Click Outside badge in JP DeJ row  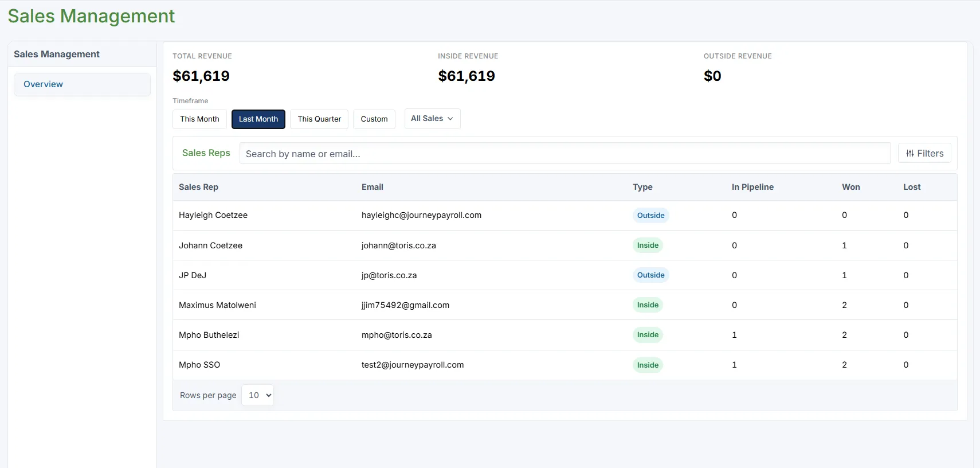tap(651, 275)
